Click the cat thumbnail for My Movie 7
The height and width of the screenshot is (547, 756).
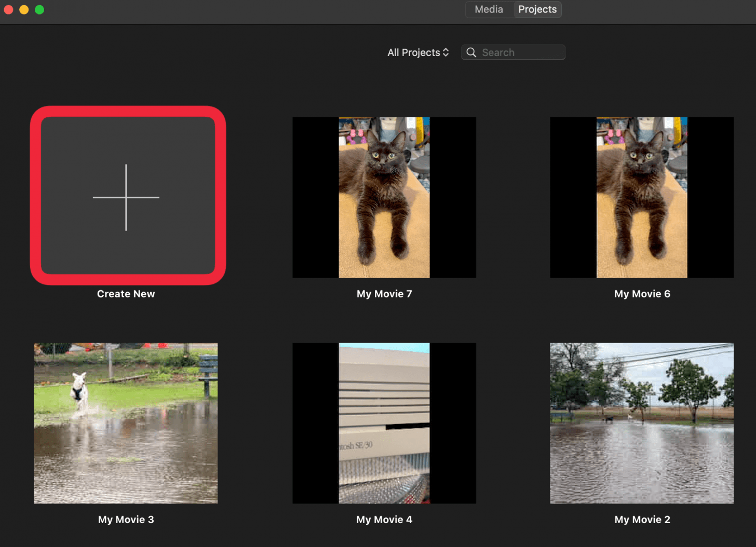(384, 197)
